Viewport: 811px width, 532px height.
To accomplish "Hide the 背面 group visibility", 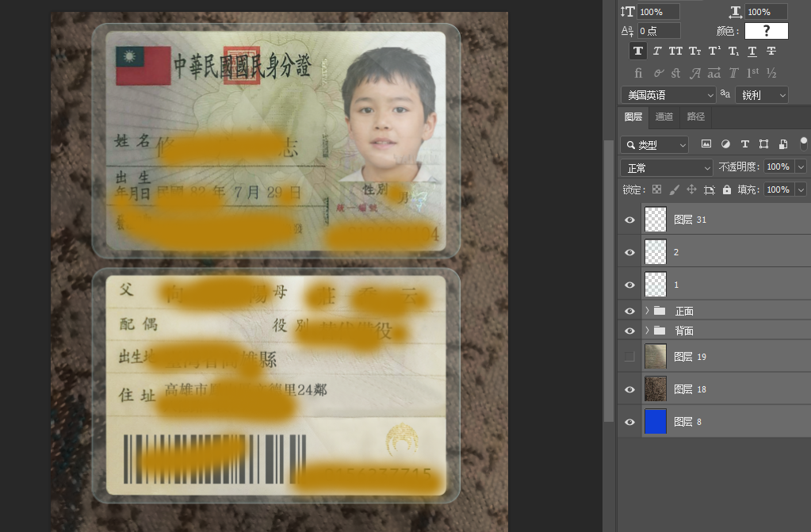I will click(x=629, y=331).
